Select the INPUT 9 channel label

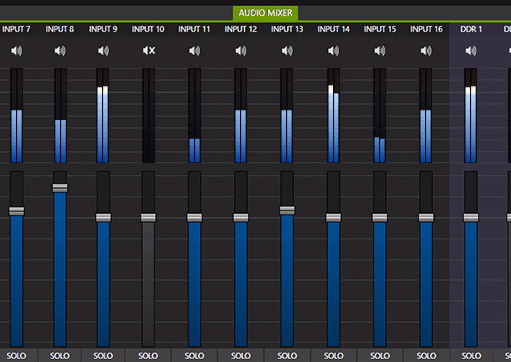click(103, 29)
